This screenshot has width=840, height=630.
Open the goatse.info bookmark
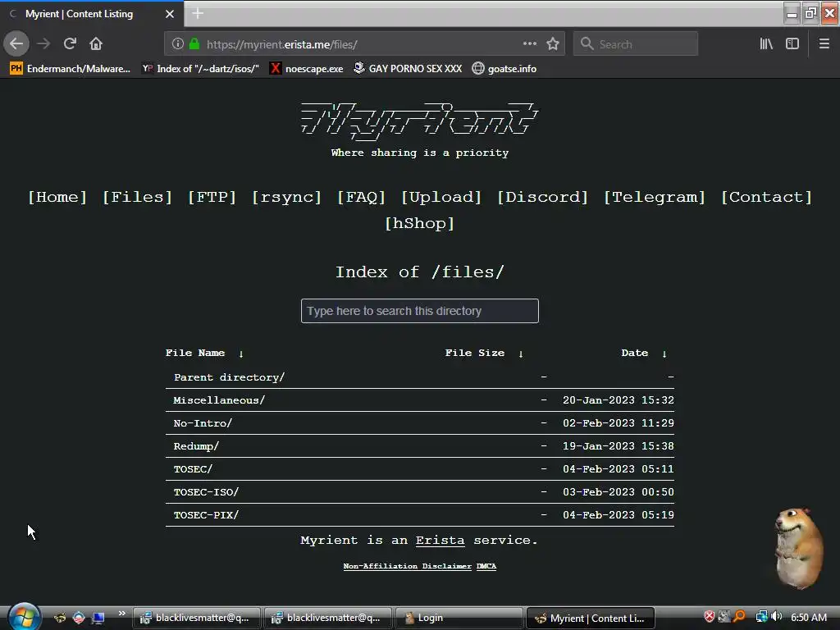click(x=504, y=69)
